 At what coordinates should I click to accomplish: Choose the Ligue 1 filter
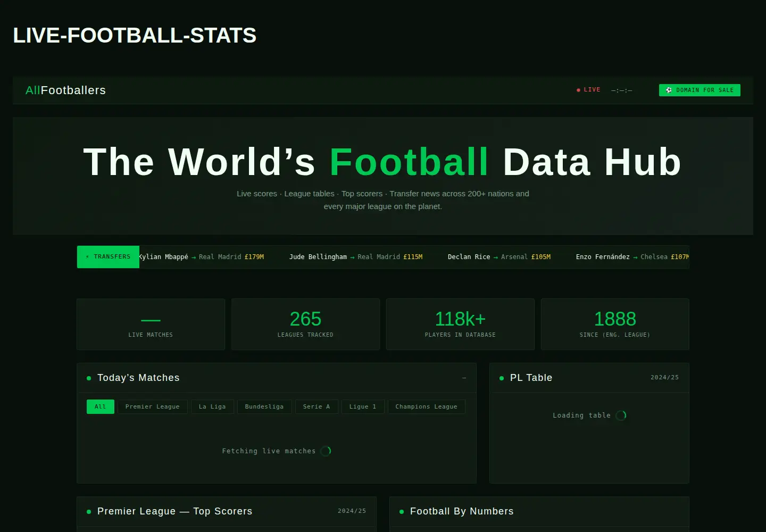pyautogui.click(x=363, y=407)
